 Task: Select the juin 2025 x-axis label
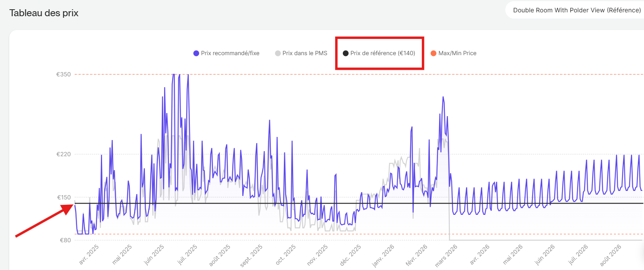[154, 255]
